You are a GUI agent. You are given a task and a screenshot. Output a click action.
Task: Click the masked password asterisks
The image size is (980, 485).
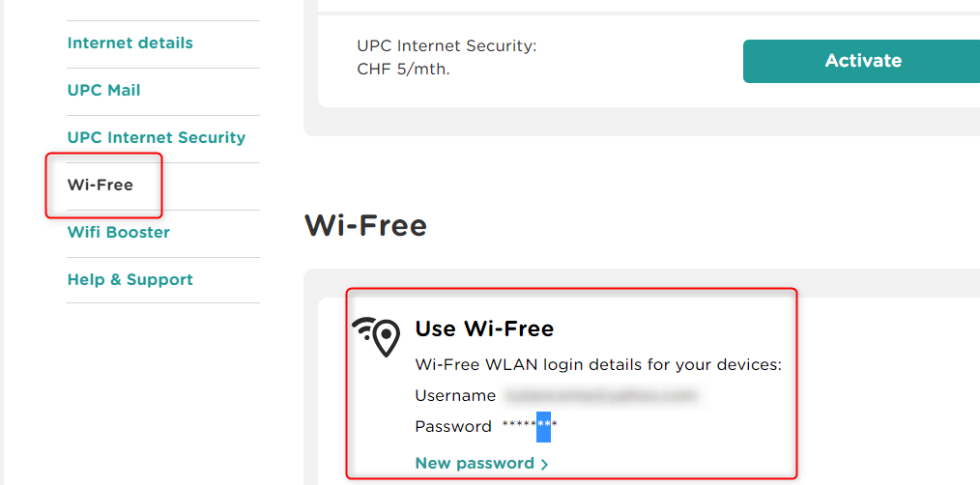point(528,427)
